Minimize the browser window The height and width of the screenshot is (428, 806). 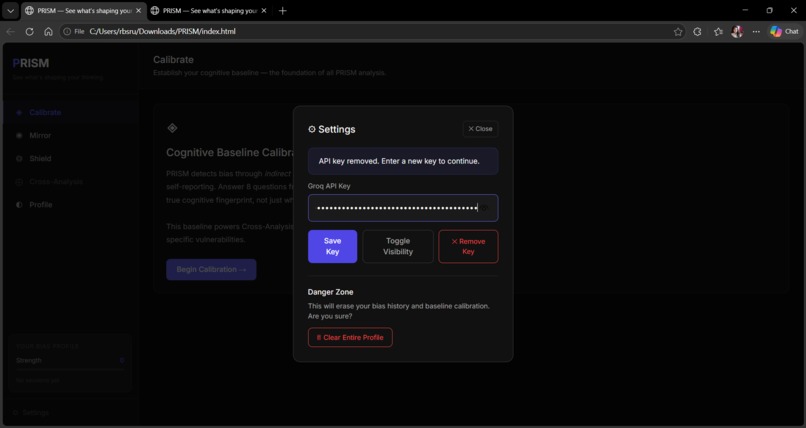pos(745,10)
